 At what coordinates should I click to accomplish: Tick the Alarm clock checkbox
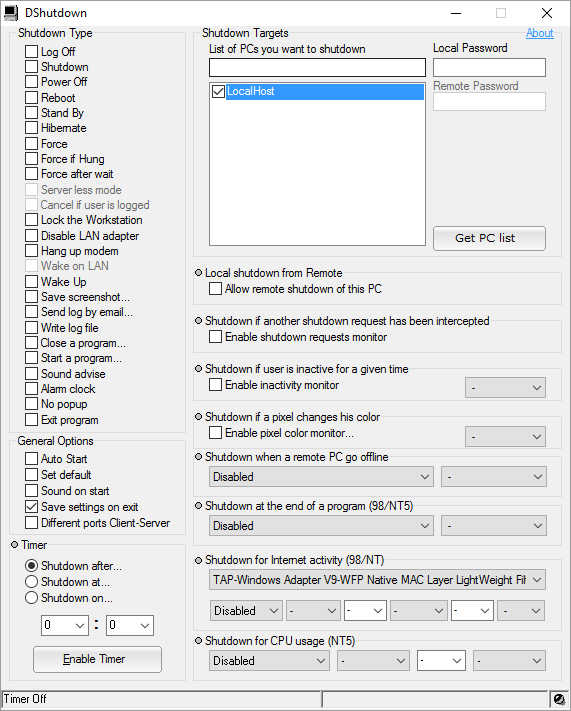click(x=31, y=389)
